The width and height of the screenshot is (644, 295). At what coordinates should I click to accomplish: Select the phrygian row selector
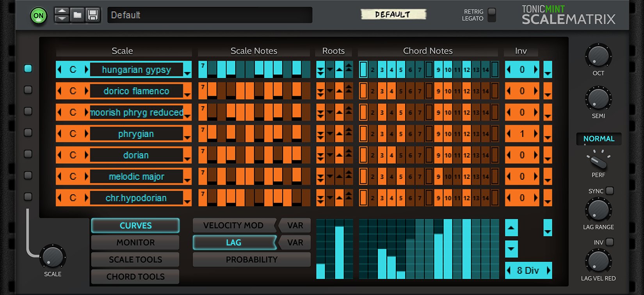pos(28,132)
